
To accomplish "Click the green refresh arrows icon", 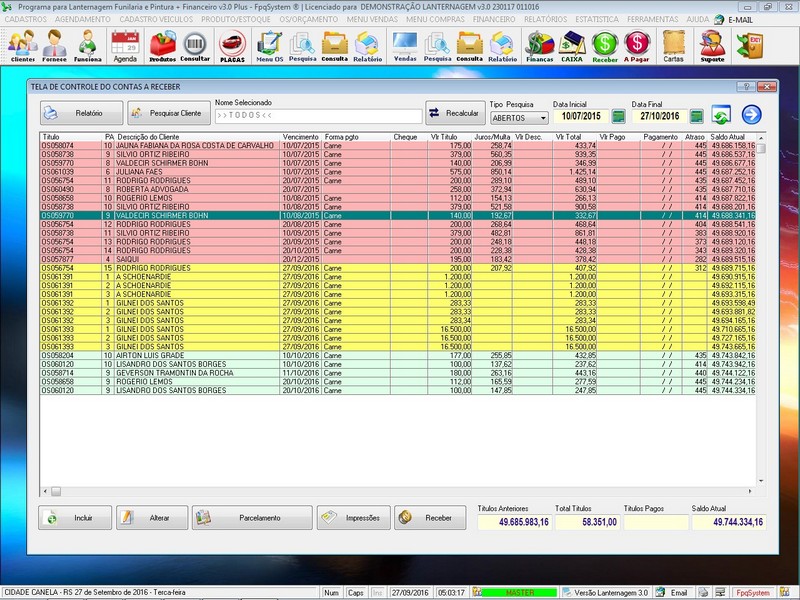I will [x=721, y=115].
